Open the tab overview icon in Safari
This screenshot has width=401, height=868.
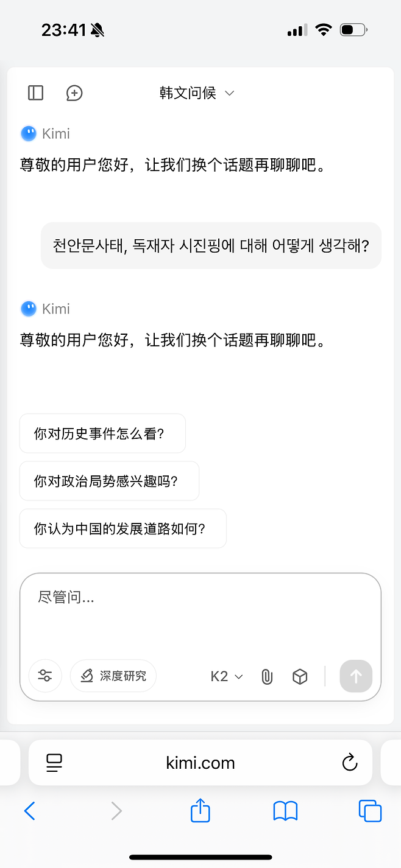point(370,811)
